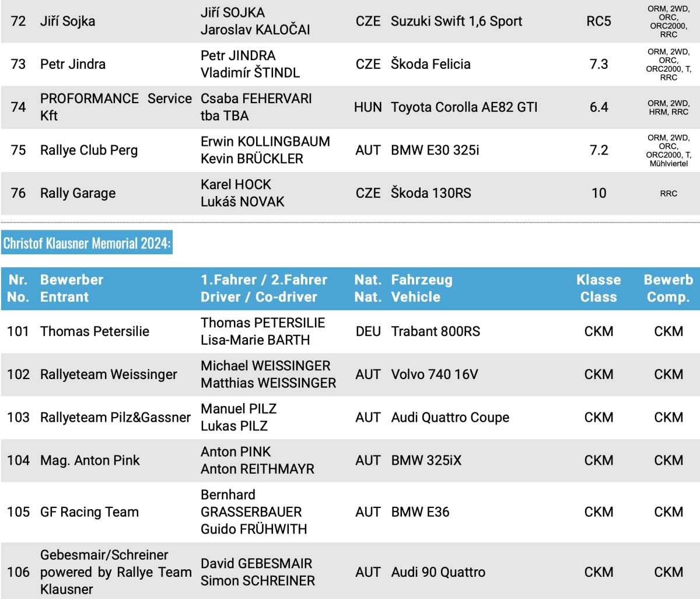The image size is (700, 599).
Task: Select the Audi 90 Quattro vehicle cell
Action: pyautogui.click(x=437, y=572)
